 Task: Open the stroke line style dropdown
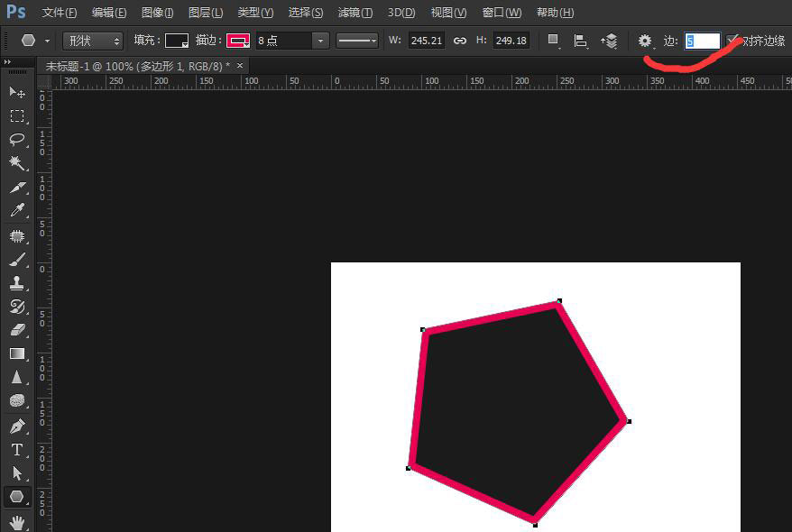(357, 41)
